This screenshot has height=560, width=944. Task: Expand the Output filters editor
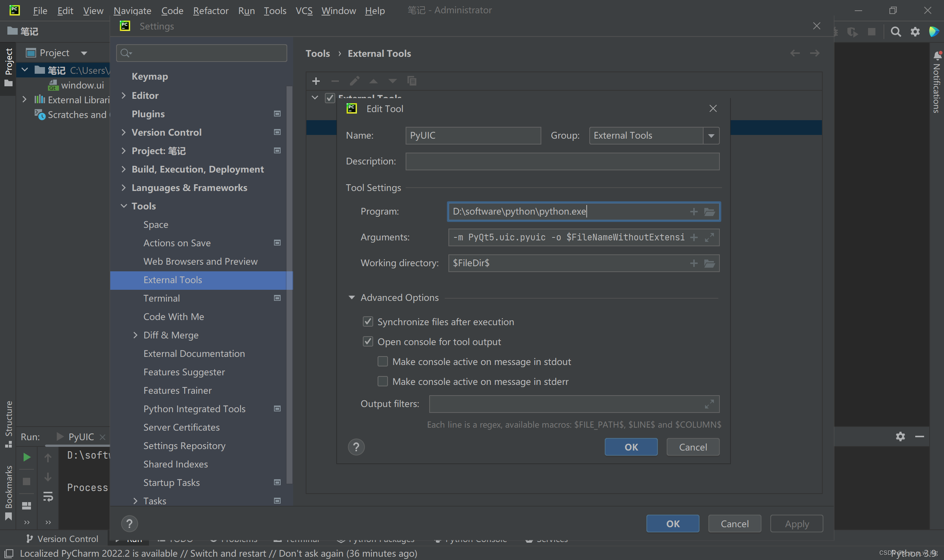click(x=709, y=404)
